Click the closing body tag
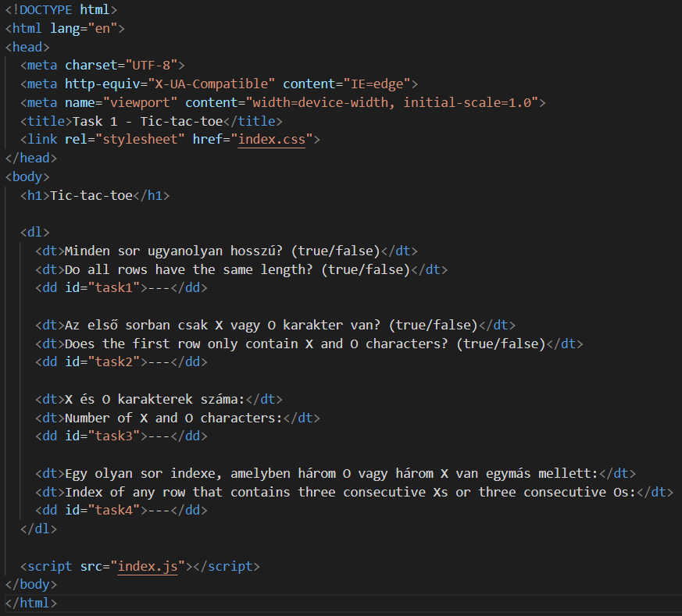 coord(31,584)
